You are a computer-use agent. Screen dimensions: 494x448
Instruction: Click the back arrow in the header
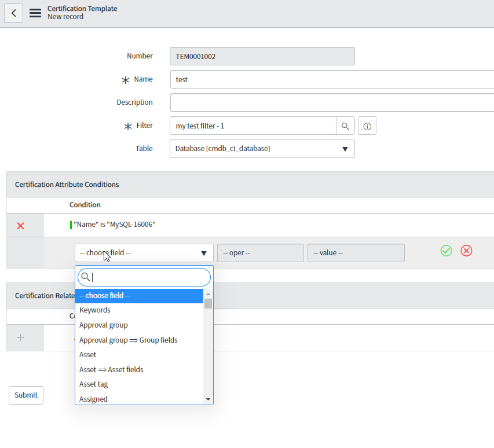point(13,13)
